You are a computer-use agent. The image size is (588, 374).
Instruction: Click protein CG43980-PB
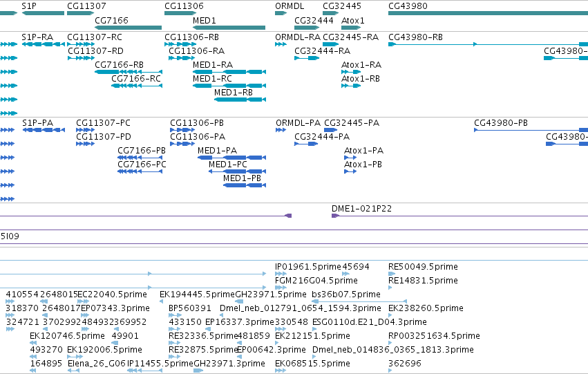(501, 123)
